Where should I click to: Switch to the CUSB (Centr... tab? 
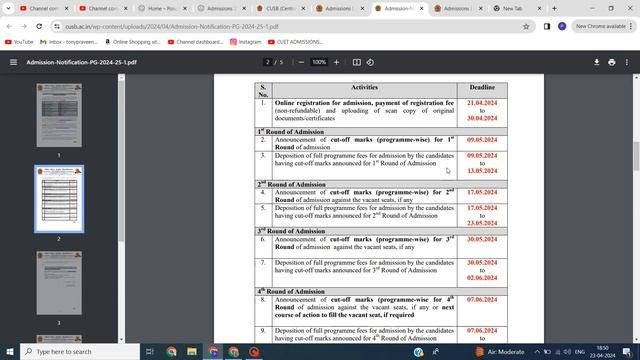pos(281,8)
